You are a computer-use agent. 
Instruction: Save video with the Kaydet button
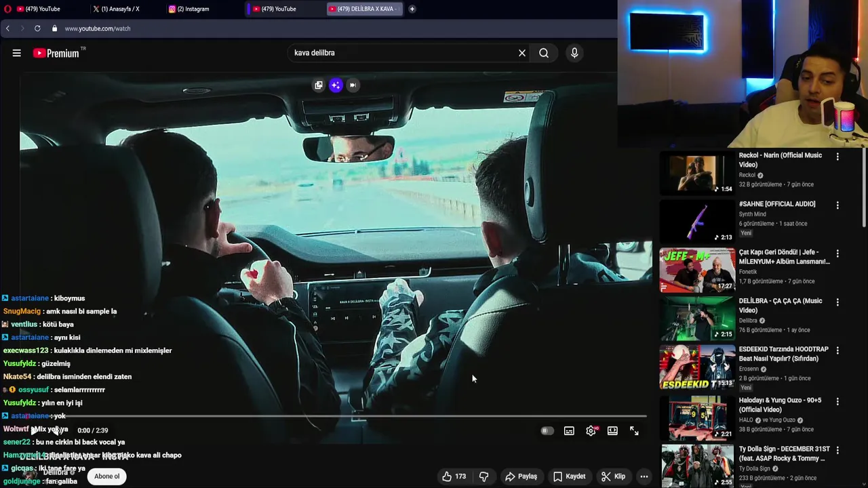point(569,476)
